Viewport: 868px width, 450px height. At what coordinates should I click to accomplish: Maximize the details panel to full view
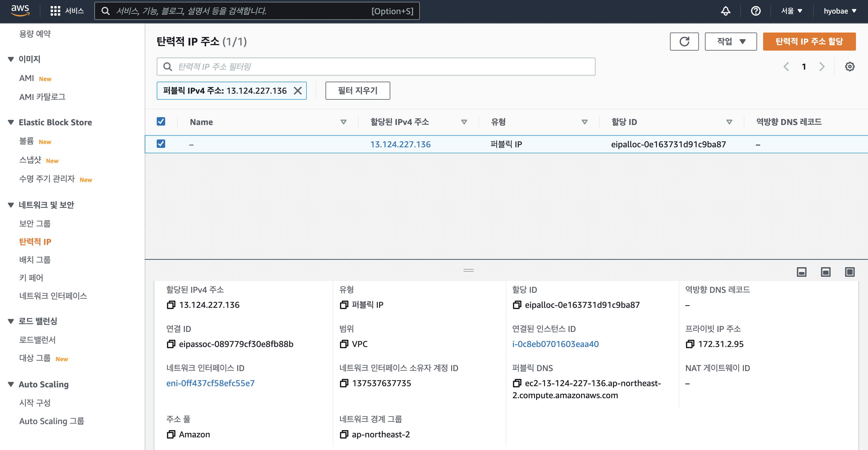tap(850, 272)
